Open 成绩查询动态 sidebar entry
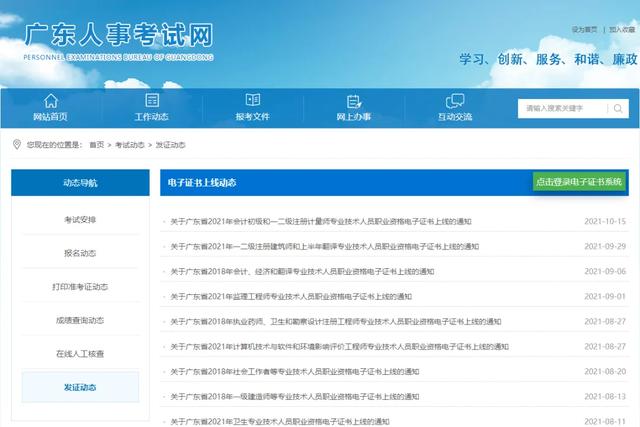640x427 pixels. 80,320
